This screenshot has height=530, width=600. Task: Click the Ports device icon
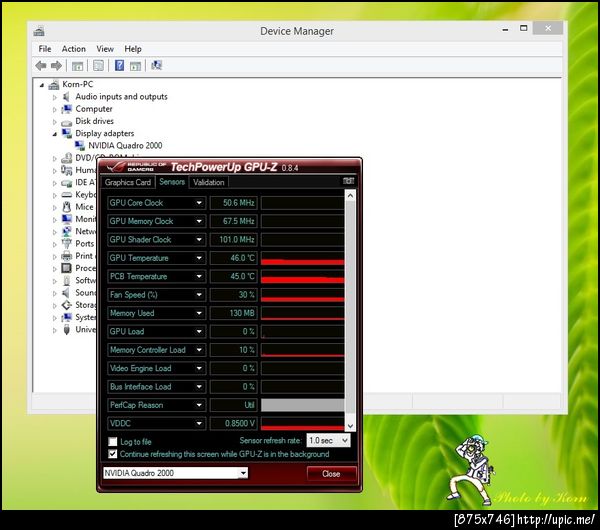coord(67,243)
